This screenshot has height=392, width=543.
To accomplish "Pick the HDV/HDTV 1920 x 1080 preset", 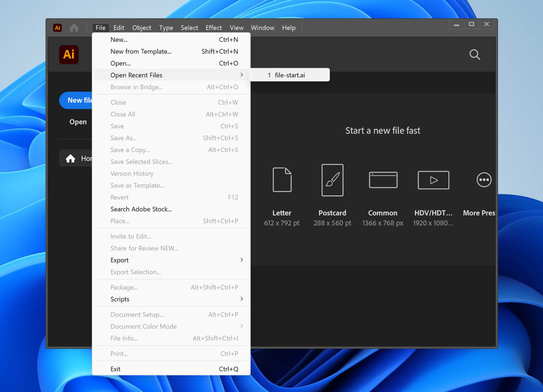I will tap(433, 180).
